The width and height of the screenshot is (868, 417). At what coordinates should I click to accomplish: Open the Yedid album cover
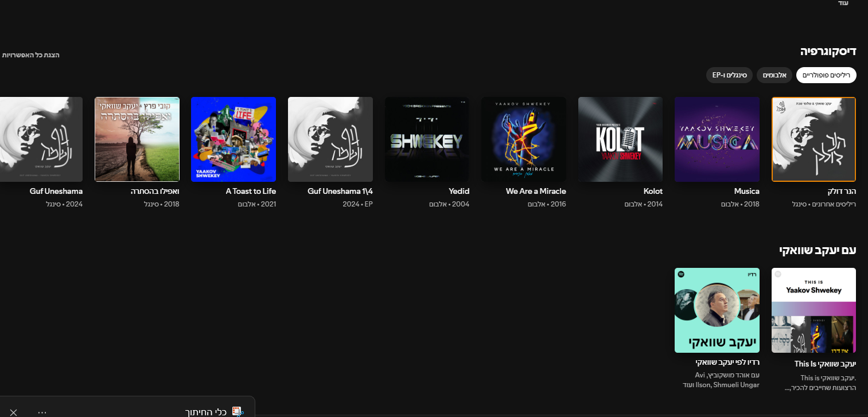(x=427, y=139)
